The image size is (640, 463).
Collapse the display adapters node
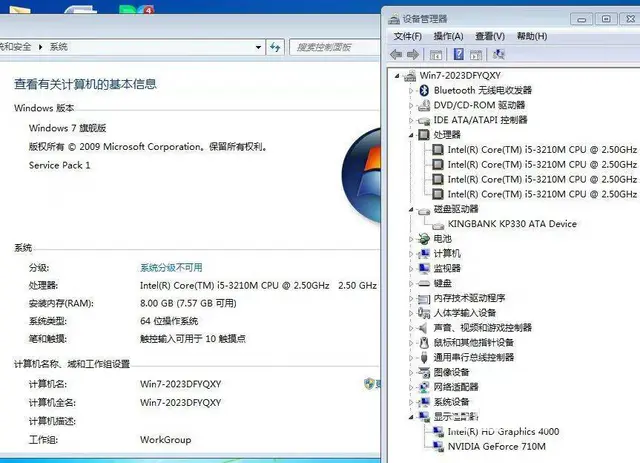(411, 417)
